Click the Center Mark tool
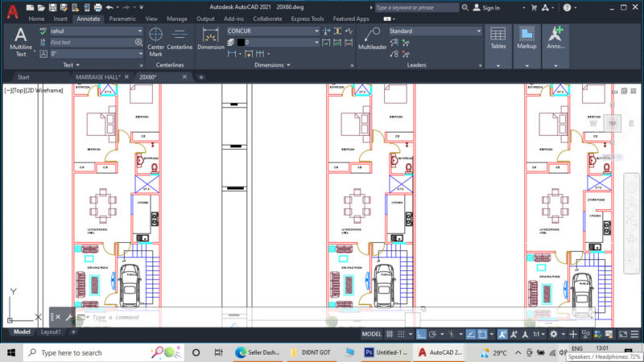 pos(155,42)
